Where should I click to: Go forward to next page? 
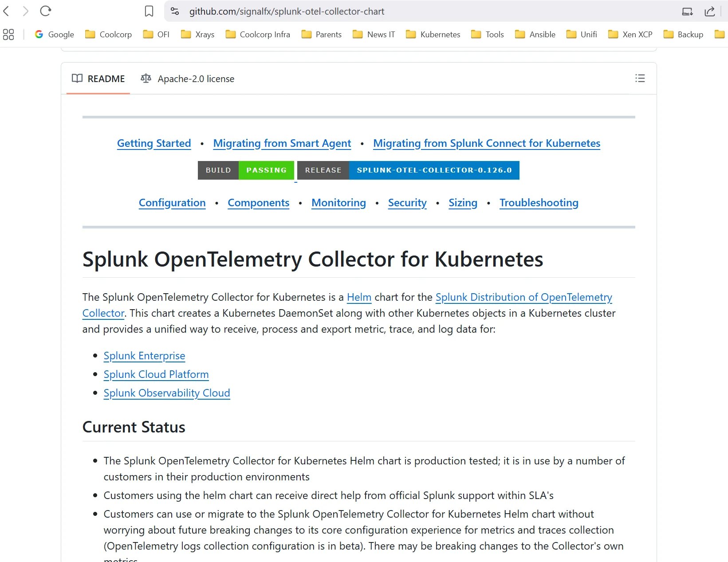26,11
